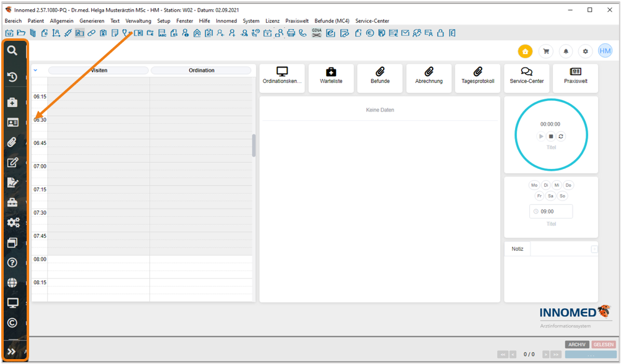Open the search icon in the left sidebar
Image resolution: width=621 pixels, height=364 pixels.
click(12, 51)
